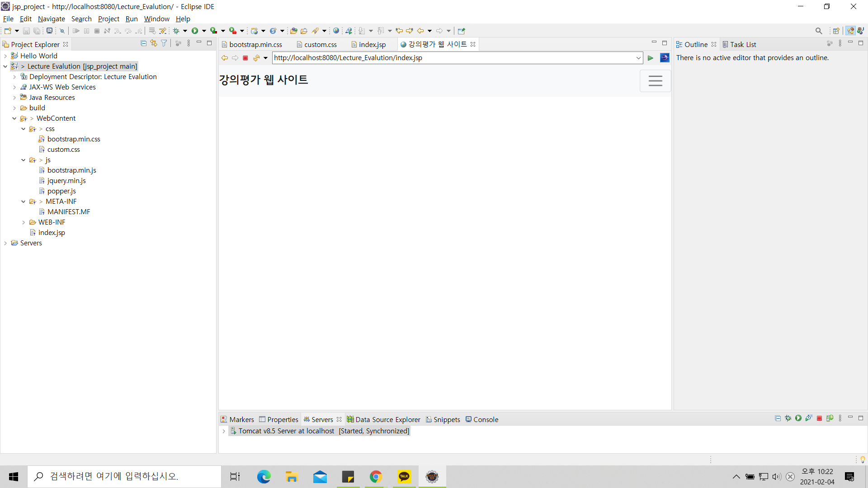Click the Debug bug icon in main toolbar

tap(176, 31)
